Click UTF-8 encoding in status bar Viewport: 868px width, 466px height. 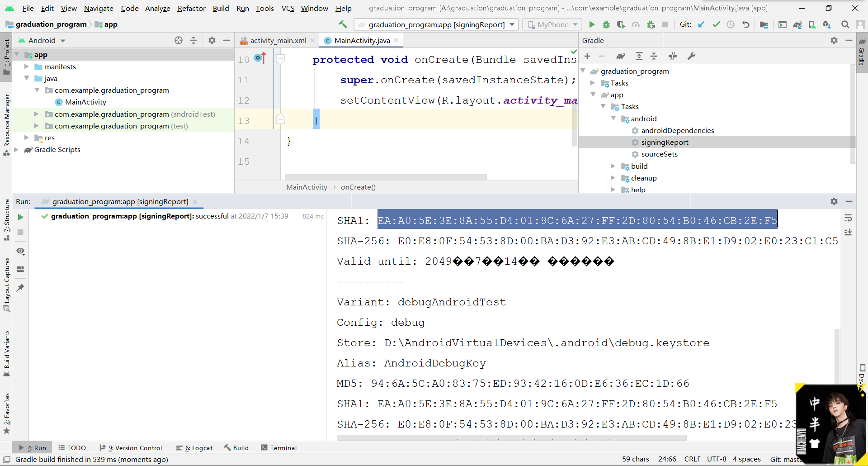[717, 459]
